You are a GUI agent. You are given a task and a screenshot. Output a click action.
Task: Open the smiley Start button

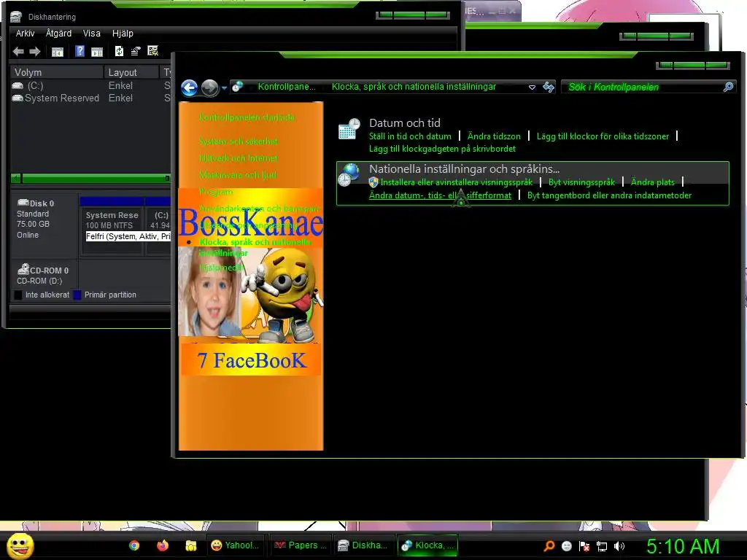click(20, 545)
